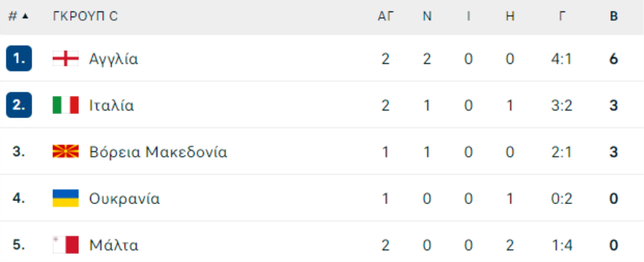The image size is (644, 262).
Task: Open the Μάλτα team link
Action: [114, 245]
